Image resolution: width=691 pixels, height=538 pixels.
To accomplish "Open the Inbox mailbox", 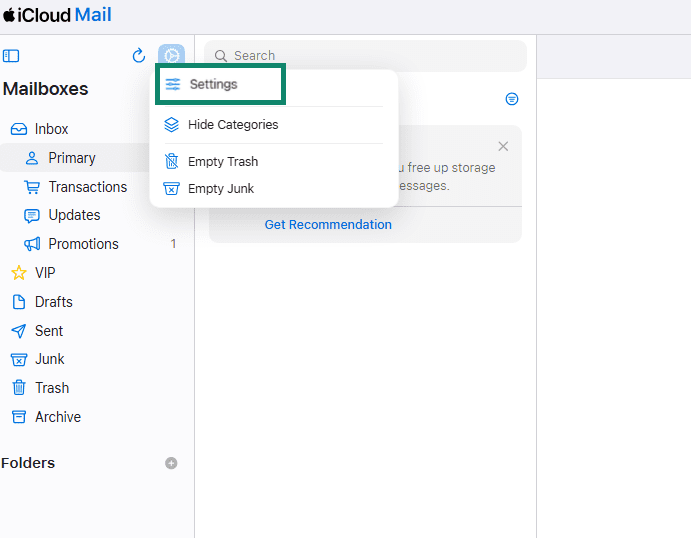I will coord(51,129).
